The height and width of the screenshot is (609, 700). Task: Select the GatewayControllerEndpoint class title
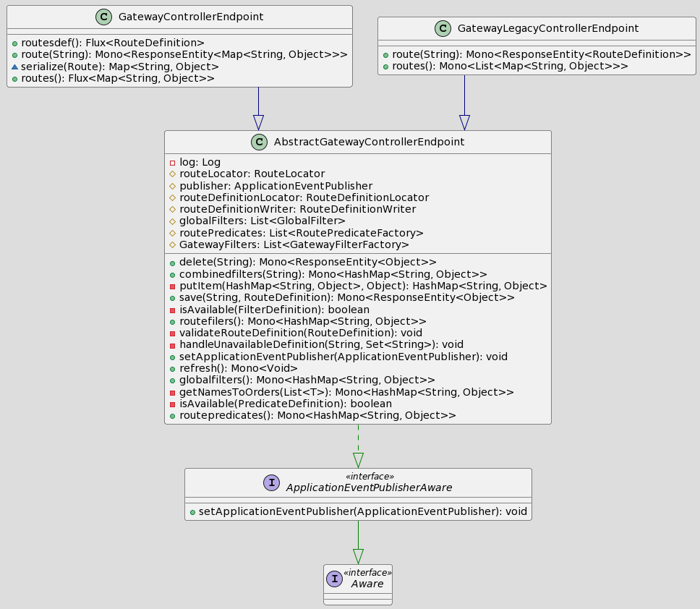coord(190,17)
